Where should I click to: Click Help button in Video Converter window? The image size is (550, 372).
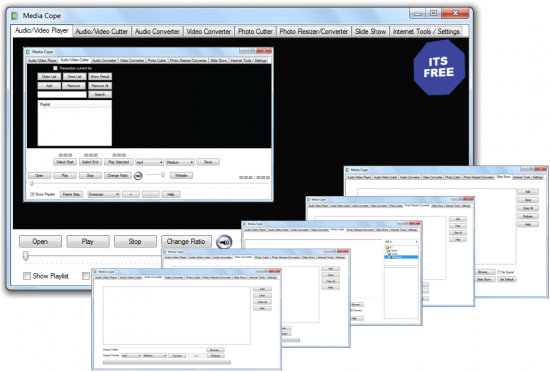pyautogui.click(x=330, y=288)
